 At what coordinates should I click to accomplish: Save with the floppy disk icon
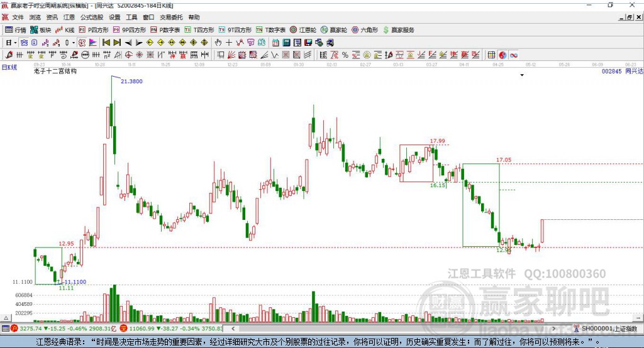(308, 42)
